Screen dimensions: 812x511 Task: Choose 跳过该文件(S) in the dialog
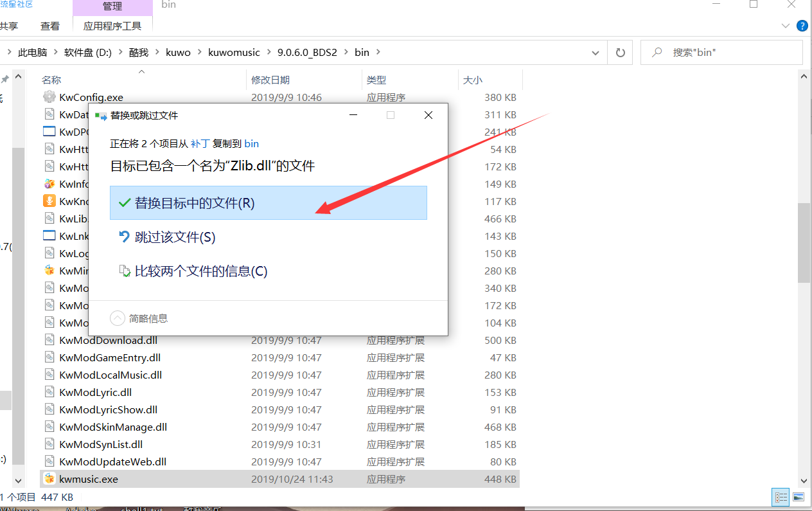[x=269, y=237]
